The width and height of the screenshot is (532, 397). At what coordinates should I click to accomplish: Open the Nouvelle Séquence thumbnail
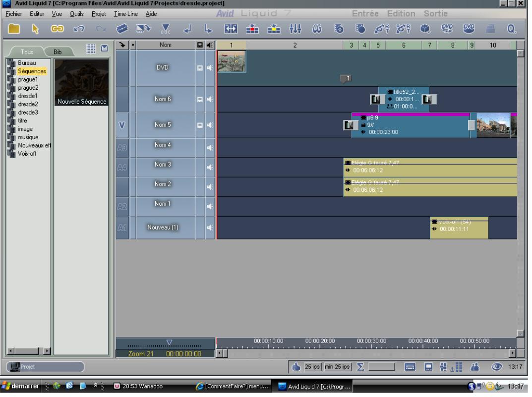(82, 82)
